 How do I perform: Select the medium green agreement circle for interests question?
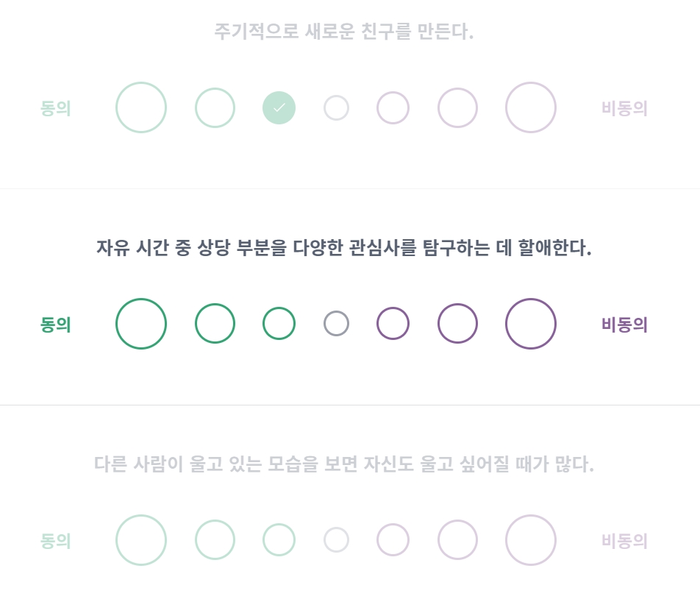[215, 324]
